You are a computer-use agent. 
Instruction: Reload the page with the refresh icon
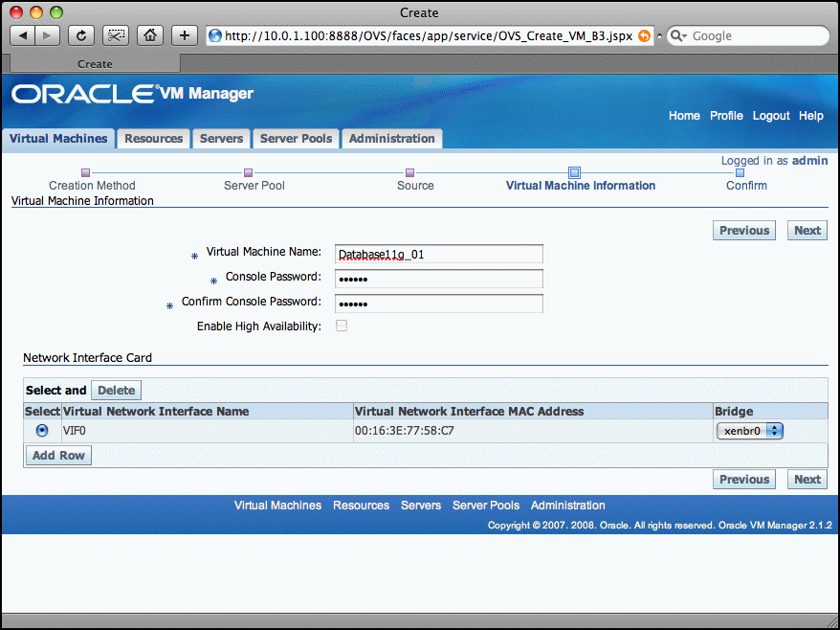tap(80, 35)
